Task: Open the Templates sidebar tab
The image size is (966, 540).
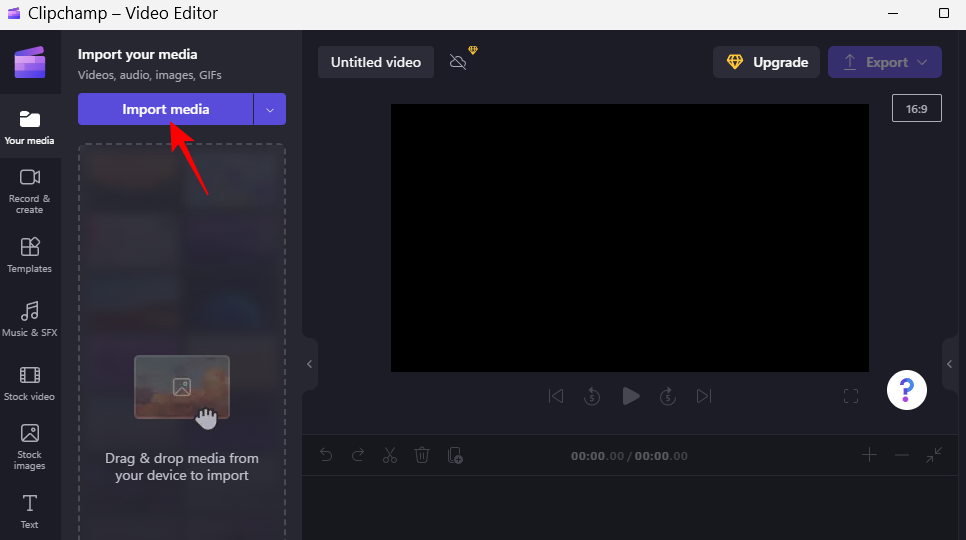Action: coord(30,255)
